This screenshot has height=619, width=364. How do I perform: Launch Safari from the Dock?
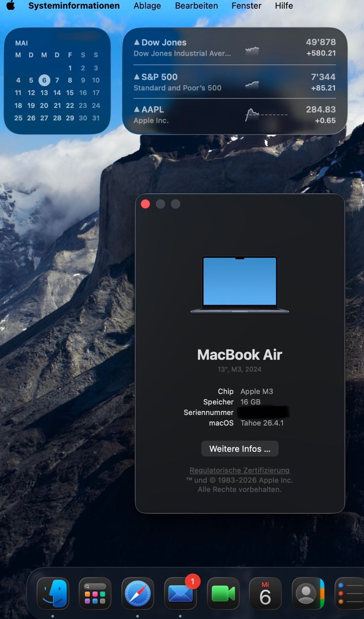point(138,593)
